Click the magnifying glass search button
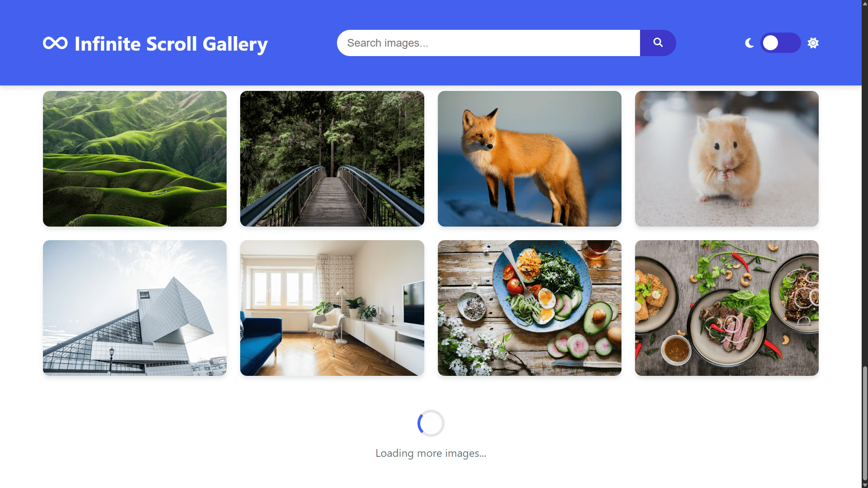The height and width of the screenshot is (488, 868). pyautogui.click(x=658, y=43)
